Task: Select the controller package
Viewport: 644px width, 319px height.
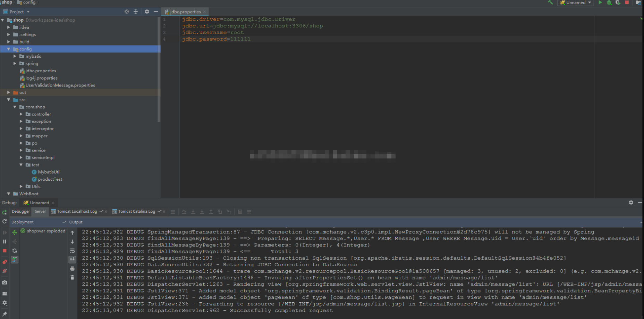Action: [x=39, y=114]
